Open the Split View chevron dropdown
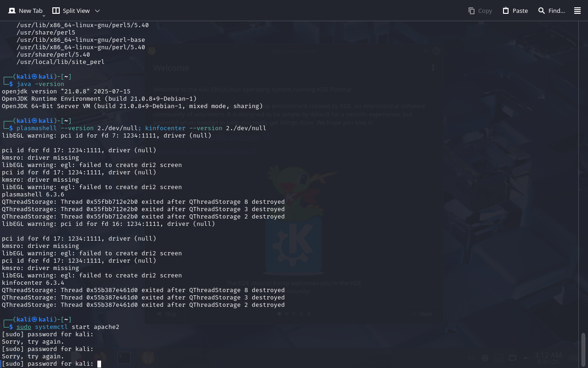The image size is (588, 368). [97, 11]
